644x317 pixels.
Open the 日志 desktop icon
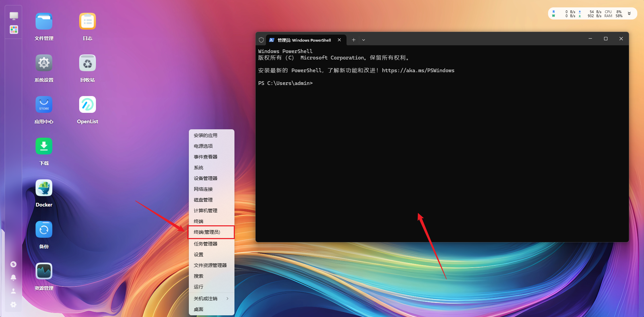pos(88,21)
